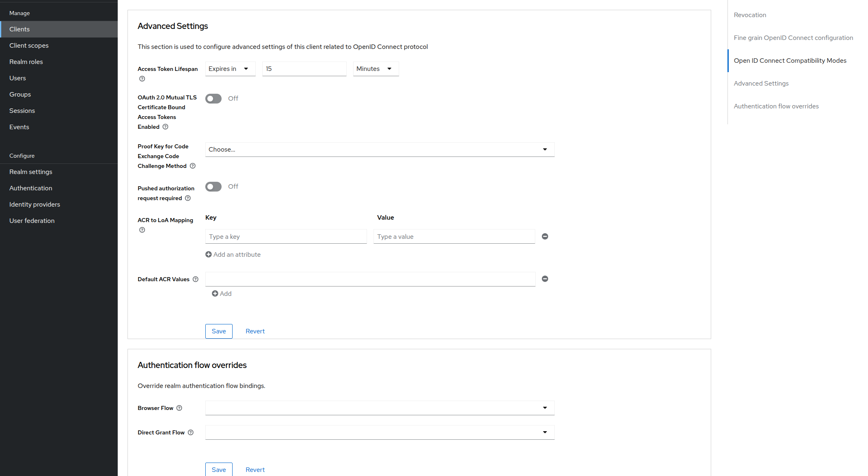This screenshot has height=476, width=868.
Task: Toggle the Pushed authorization switch off again
Action: pos(213,186)
